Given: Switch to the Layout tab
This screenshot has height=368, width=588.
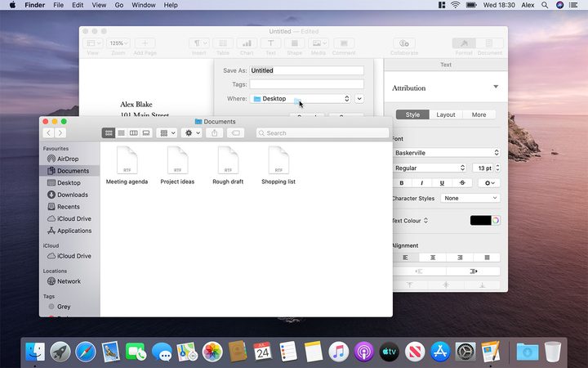Looking at the screenshot, I should point(446,115).
